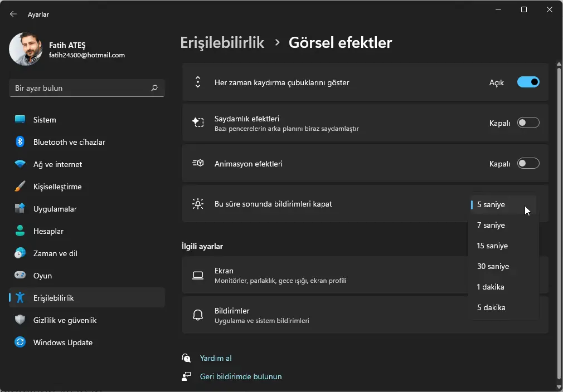Turn off always show scrollbars toggle
563x392 pixels.
(x=528, y=82)
